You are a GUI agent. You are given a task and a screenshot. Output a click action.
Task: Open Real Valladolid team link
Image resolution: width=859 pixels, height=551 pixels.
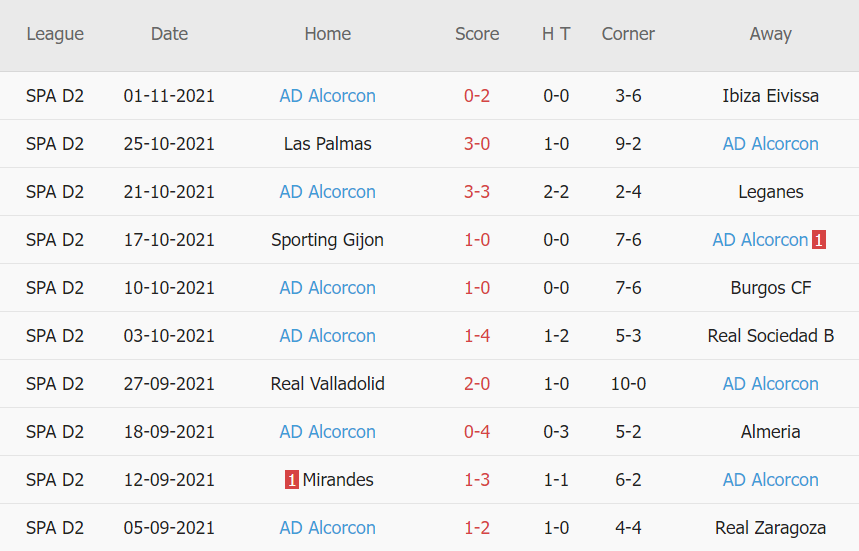[328, 384]
